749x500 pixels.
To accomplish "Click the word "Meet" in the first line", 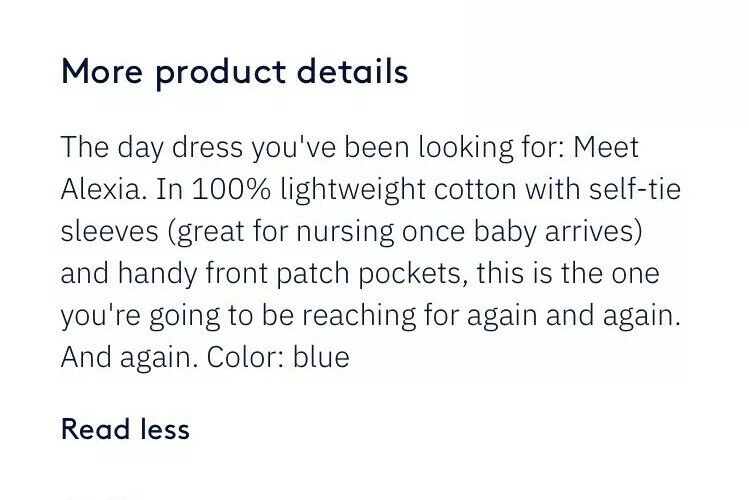I will (603, 148).
